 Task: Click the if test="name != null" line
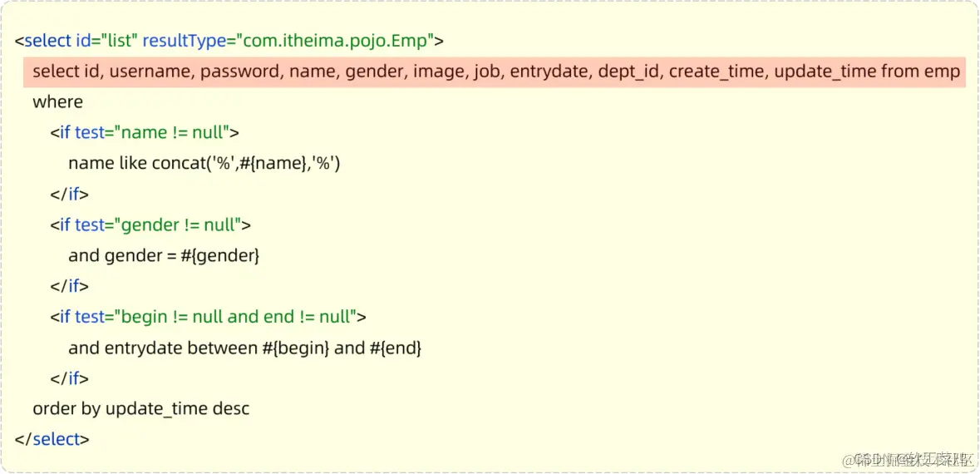click(x=145, y=132)
